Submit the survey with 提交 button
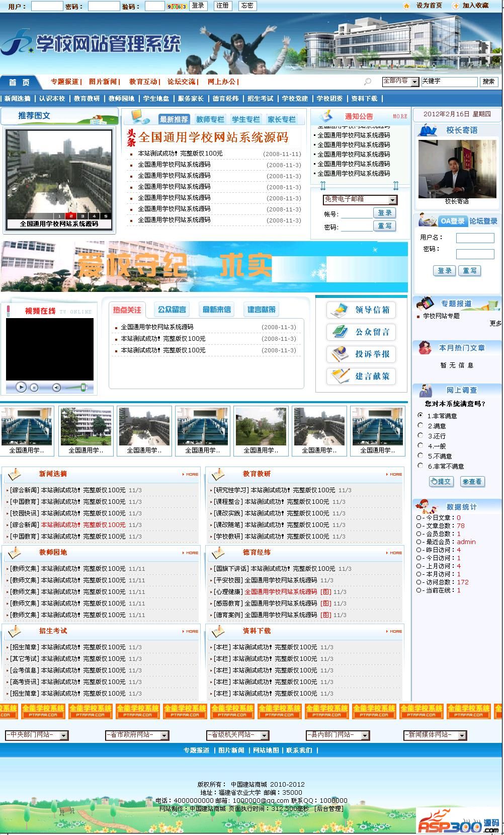This screenshot has width=504, height=835. coord(441,482)
